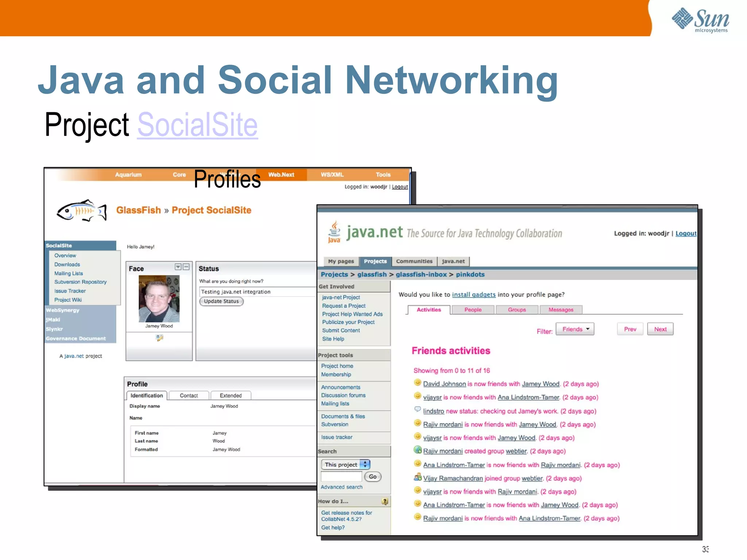Open Request a Project link
The height and width of the screenshot is (560, 747).
pyautogui.click(x=344, y=306)
